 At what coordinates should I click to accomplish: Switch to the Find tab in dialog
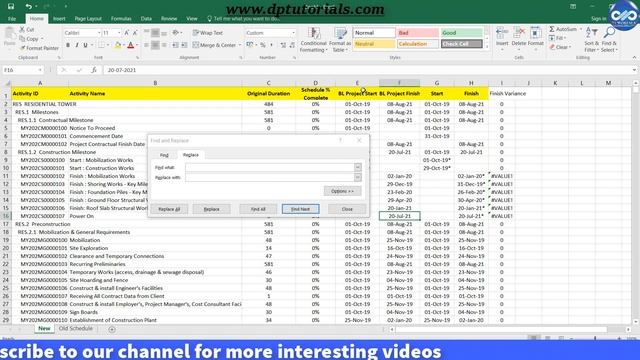[164, 155]
